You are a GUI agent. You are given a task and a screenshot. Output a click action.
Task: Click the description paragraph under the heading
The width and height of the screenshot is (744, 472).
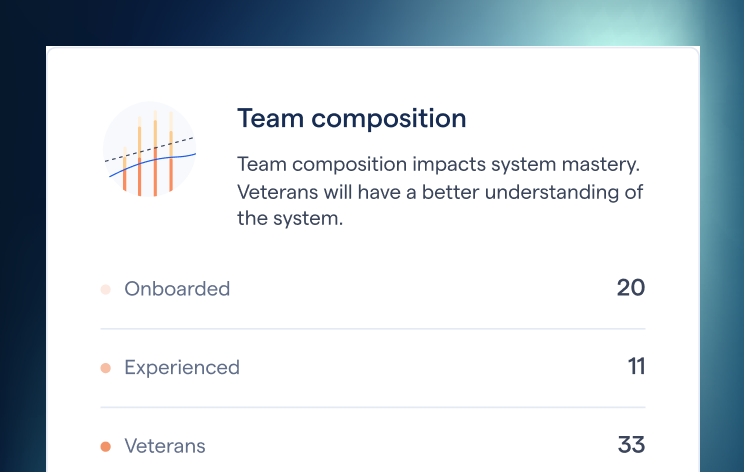(440, 191)
